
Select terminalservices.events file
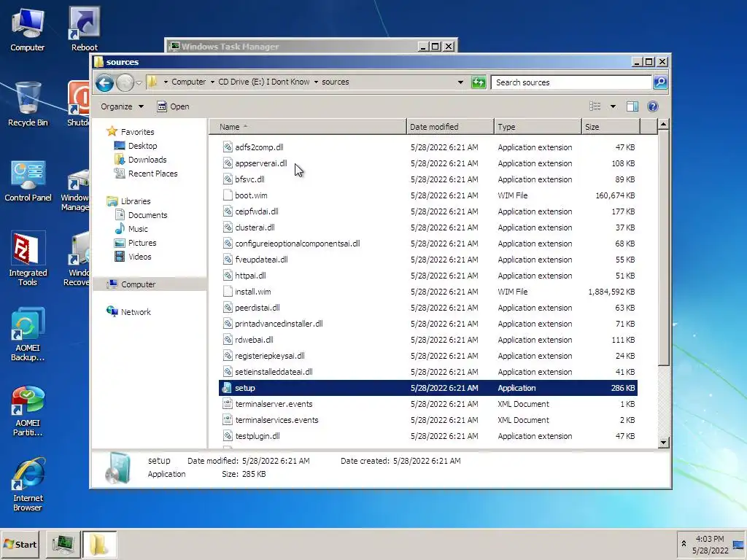276,420
